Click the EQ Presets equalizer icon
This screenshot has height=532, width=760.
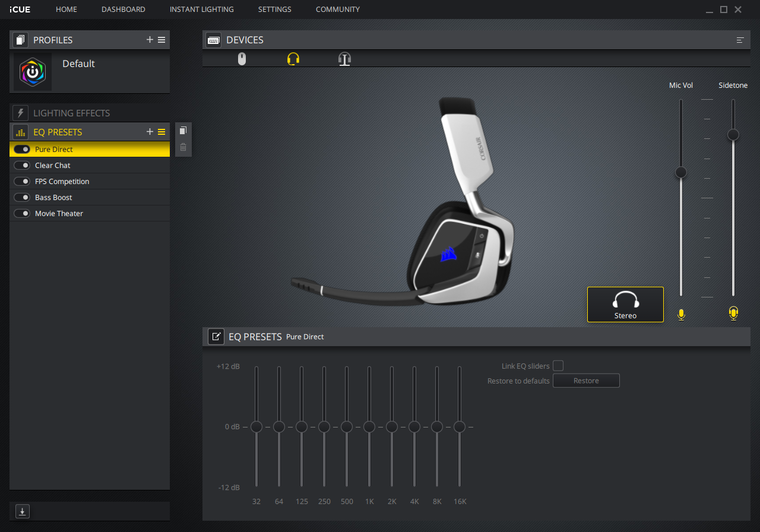coord(21,132)
